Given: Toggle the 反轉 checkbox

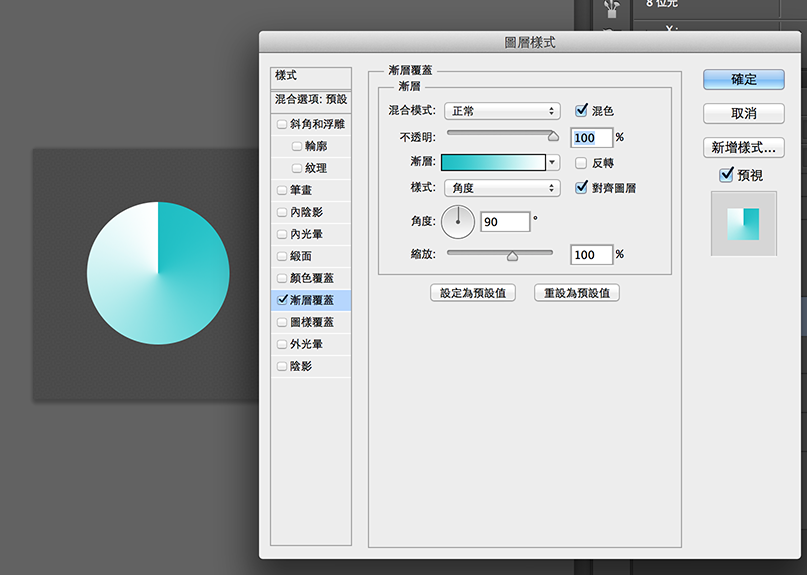Looking at the screenshot, I should 582,163.
